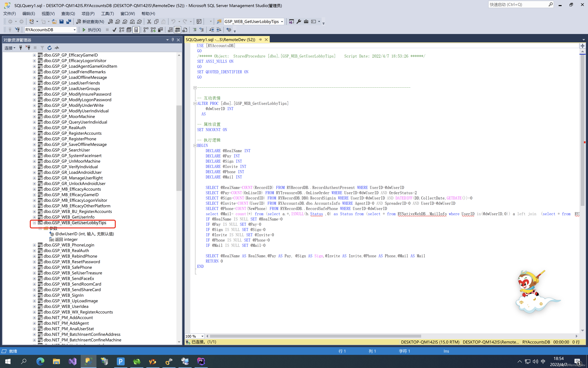Click the Save All icon
Screen dimensions: 588x368
pos(69,22)
